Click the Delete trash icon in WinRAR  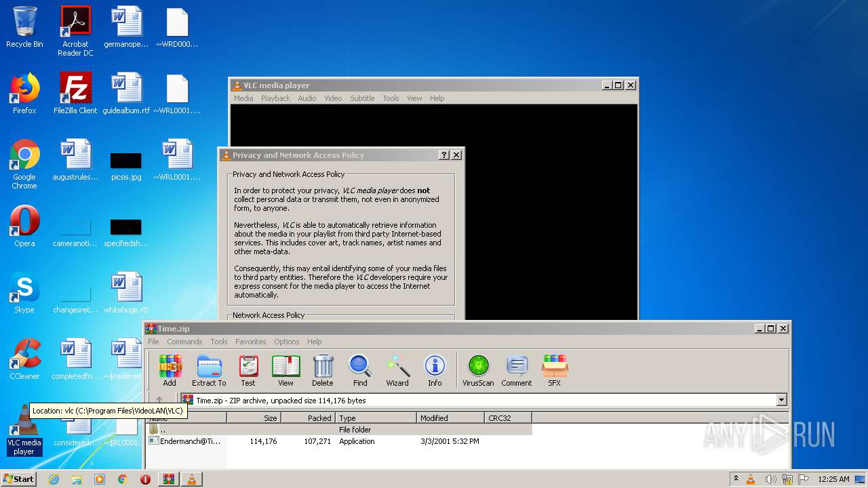(323, 371)
